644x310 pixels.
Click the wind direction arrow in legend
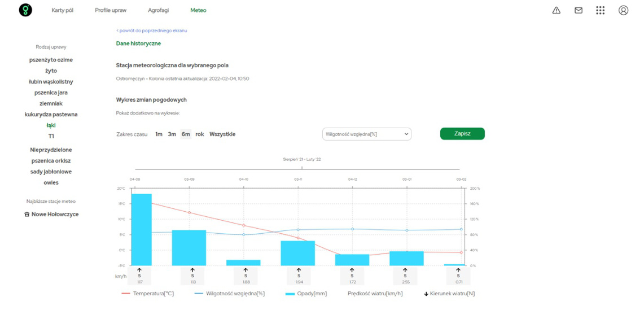(426, 294)
